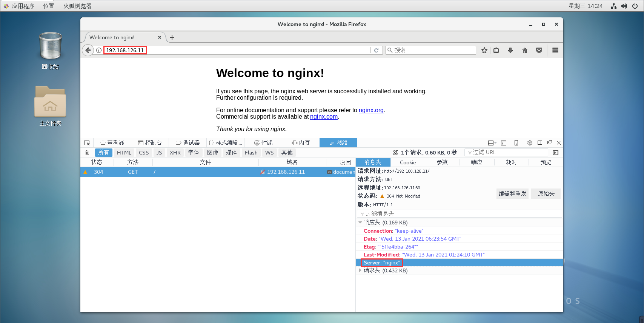Close the Welcome to nginx tab
The height and width of the screenshot is (323, 644).
pyautogui.click(x=160, y=37)
